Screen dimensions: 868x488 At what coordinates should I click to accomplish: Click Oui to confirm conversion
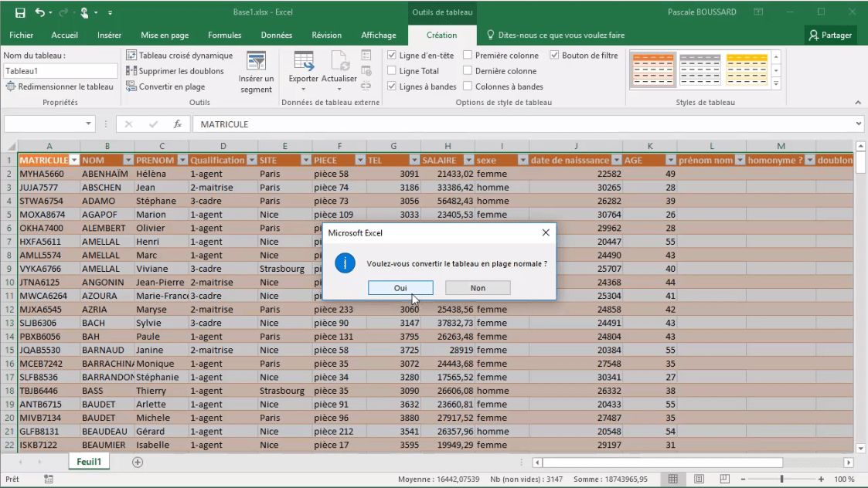(400, 287)
